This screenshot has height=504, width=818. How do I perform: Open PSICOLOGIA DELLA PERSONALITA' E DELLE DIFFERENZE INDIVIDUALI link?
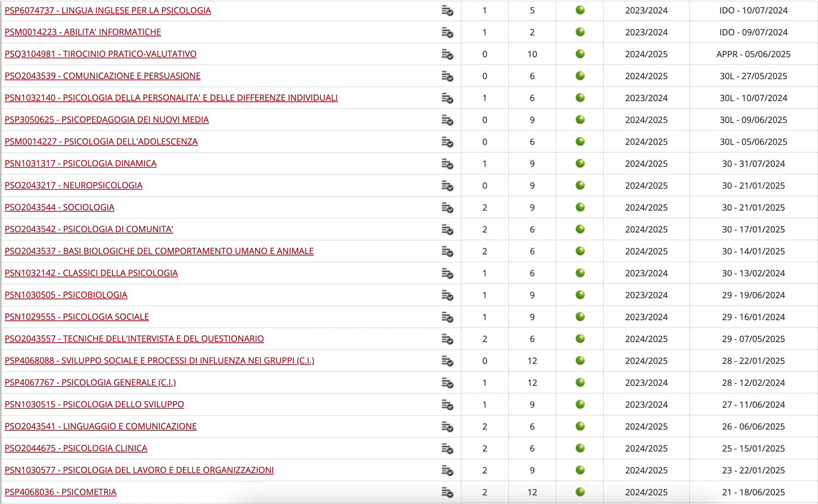tap(171, 98)
